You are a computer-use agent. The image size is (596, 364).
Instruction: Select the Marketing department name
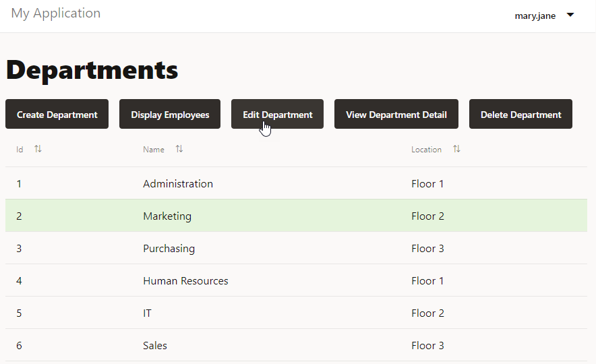[167, 216]
